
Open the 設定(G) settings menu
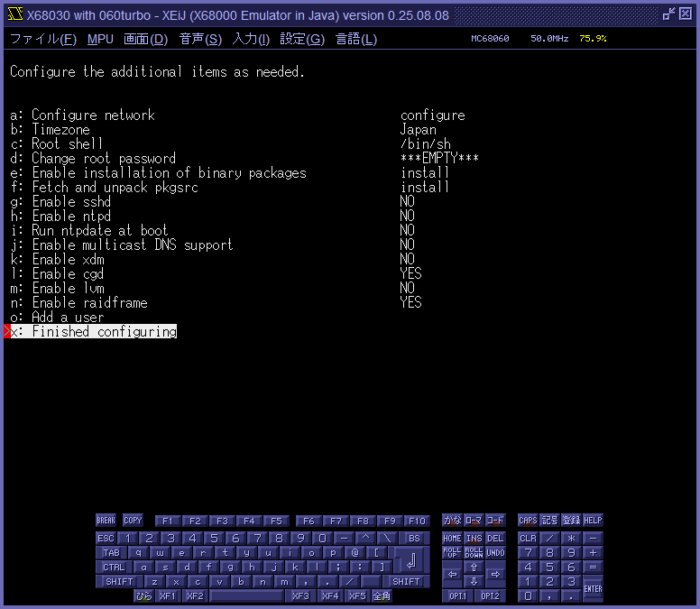point(302,39)
